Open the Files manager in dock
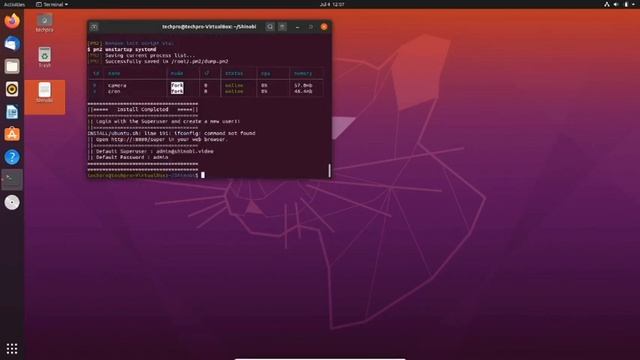The height and width of the screenshot is (360, 640). tap(12, 66)
